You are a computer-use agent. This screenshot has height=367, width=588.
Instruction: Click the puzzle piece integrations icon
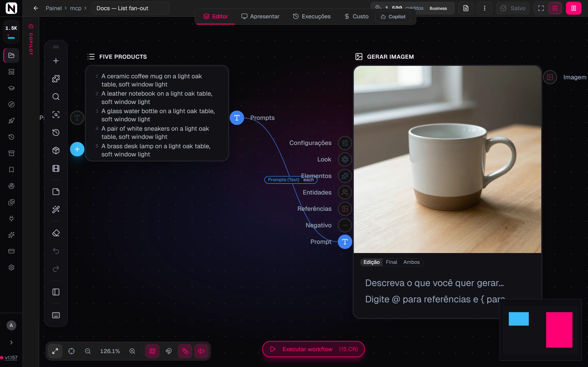click(56, 79)
